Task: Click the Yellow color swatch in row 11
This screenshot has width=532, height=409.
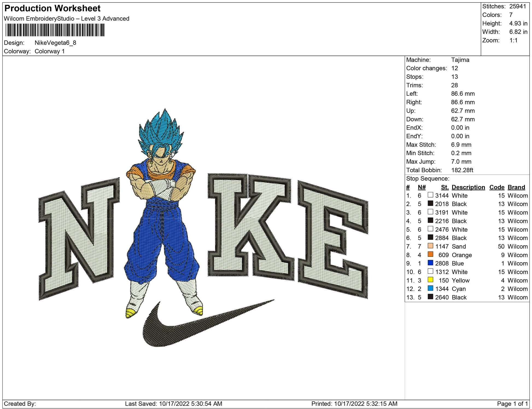Action: [430, 280]
